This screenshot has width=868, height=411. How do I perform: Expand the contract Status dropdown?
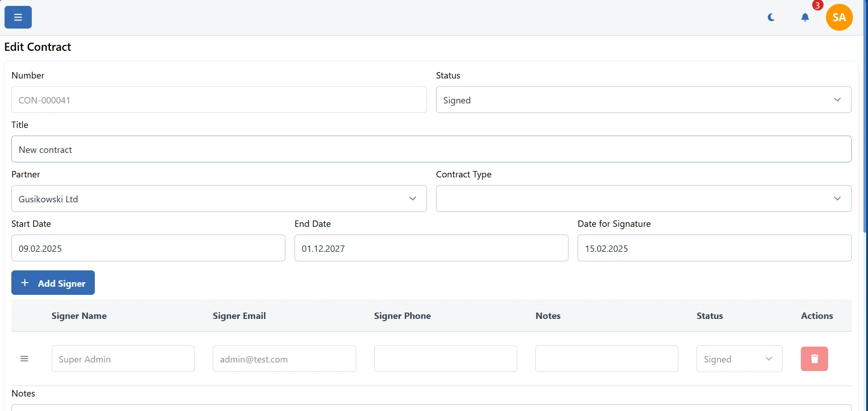643,100
